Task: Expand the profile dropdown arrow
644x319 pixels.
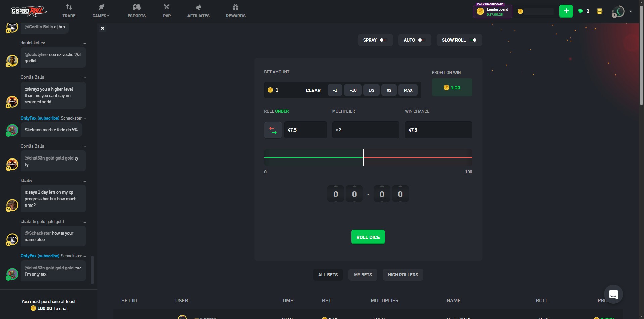Action: point(631,11)
